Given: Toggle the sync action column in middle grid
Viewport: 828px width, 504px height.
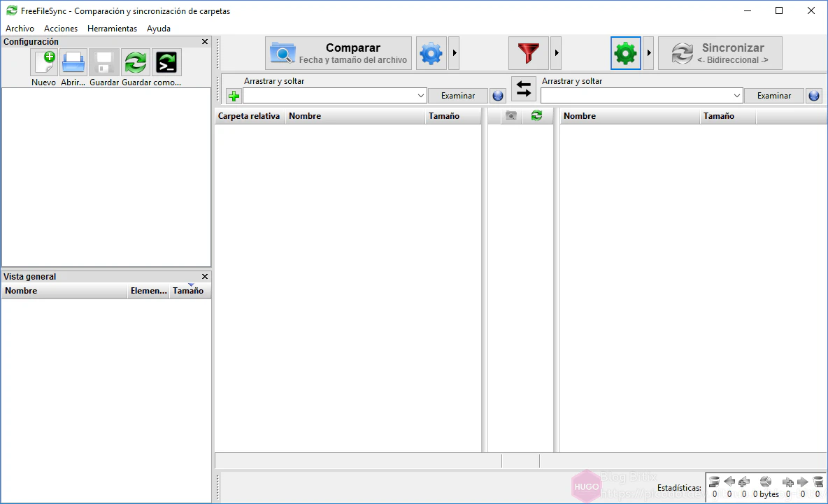Looking at the screenshot, I should (x=536, y=116).
